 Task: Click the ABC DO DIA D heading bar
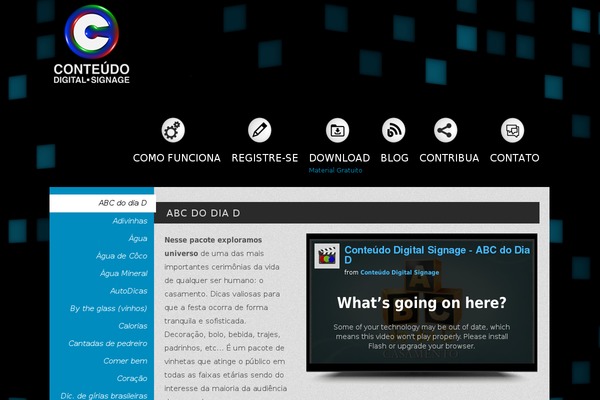tap(347, 213)
